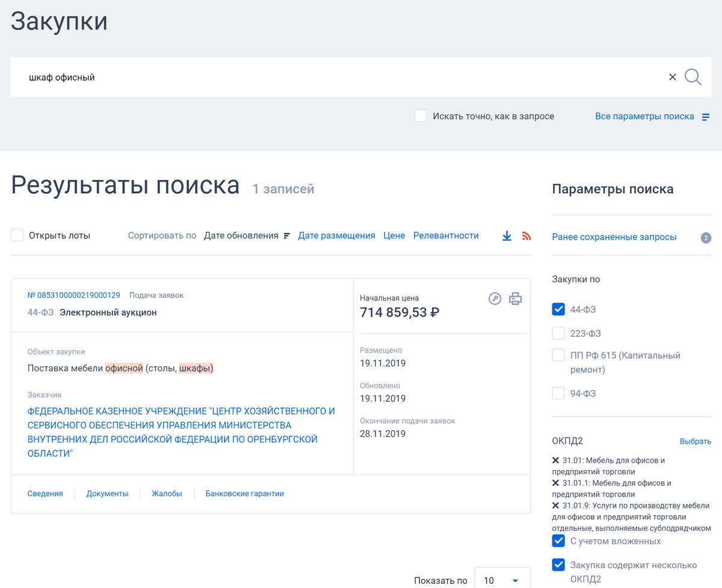The width and height of the screenshot is (722, 588).
Task: Remove the 31.01 OKPD2 filter via its X icon
Action: [x=554, y=461]
